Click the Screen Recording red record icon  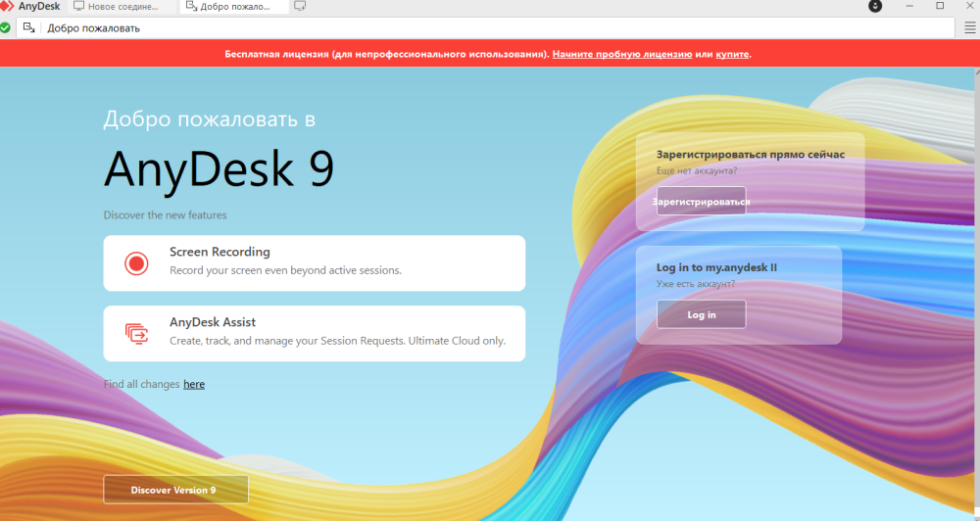[136, 263]
